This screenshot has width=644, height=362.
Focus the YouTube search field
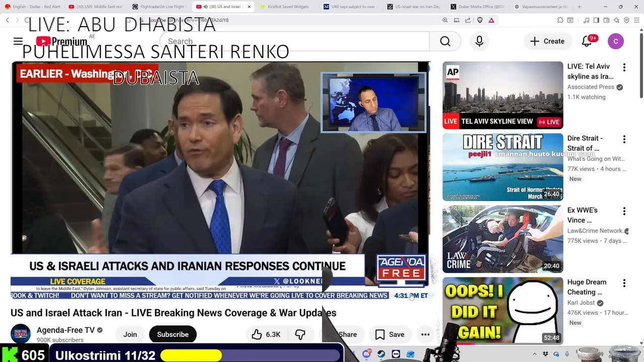tap(294, 41)
